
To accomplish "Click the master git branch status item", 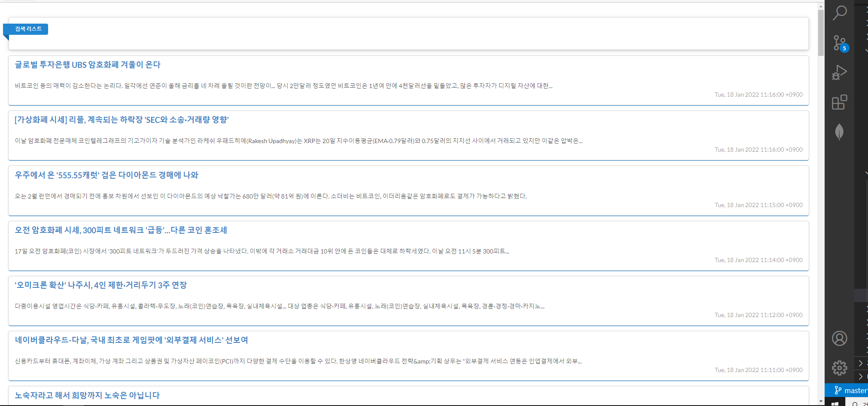I will pos(851,391).
